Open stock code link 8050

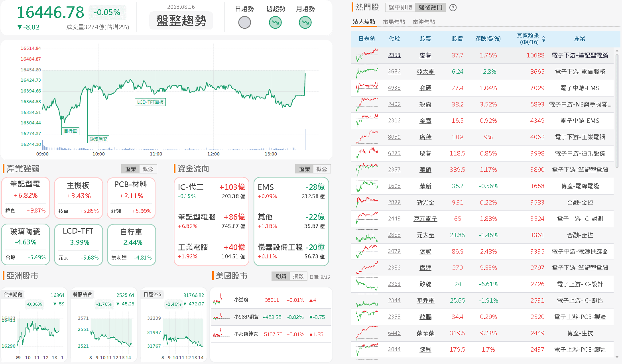tap(394, 137)
